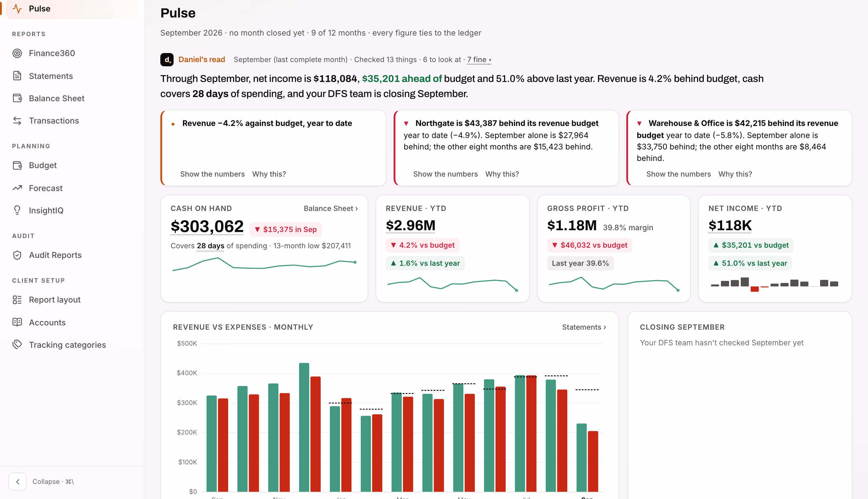This screenshot has width=868, height=499.
Task: Click the Balance Sheet wallet icon
Action: pos(17,98)
